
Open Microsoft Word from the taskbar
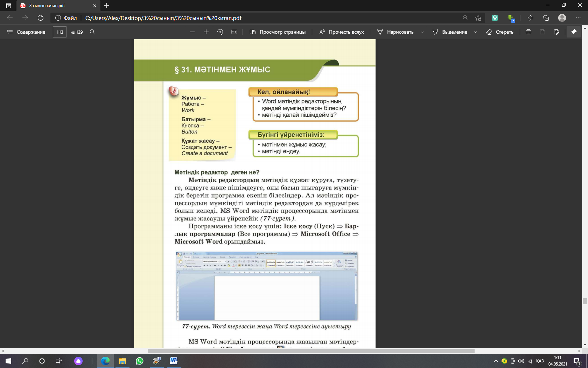(174, 361)
